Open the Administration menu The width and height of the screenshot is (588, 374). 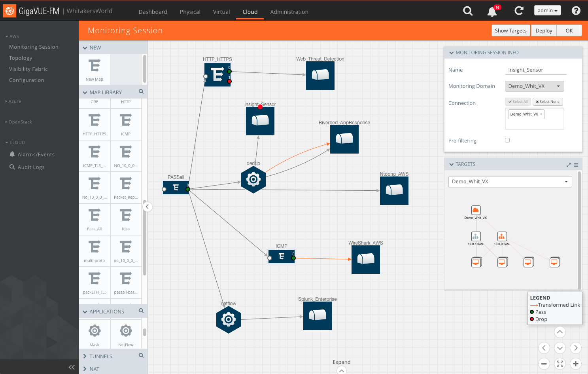point(289,12)
